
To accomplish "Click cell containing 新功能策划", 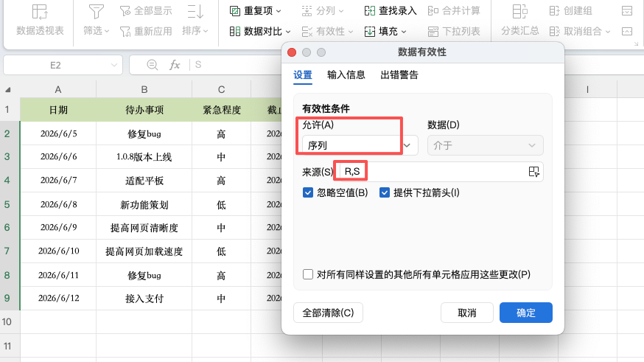I will (144, 204).
